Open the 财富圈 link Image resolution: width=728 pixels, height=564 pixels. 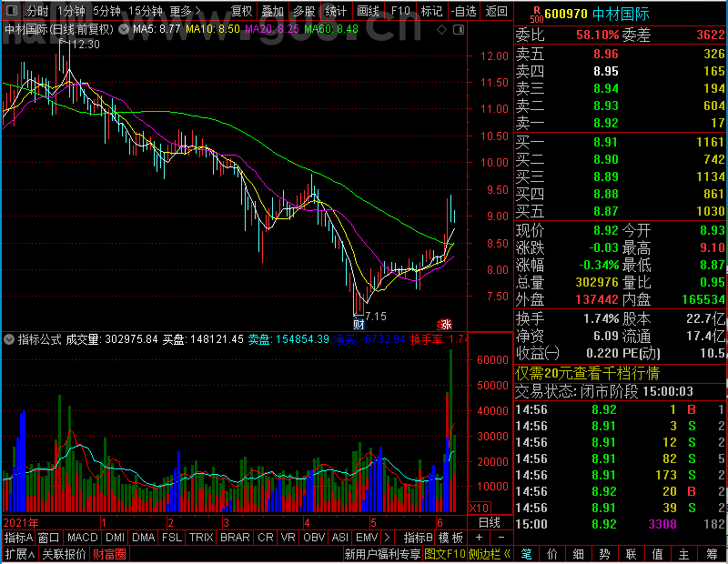pos(109,554)
